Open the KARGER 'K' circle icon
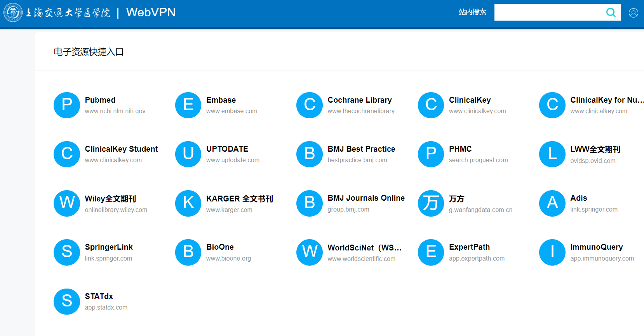Screen dimensions: 644x336 (188, 203)
